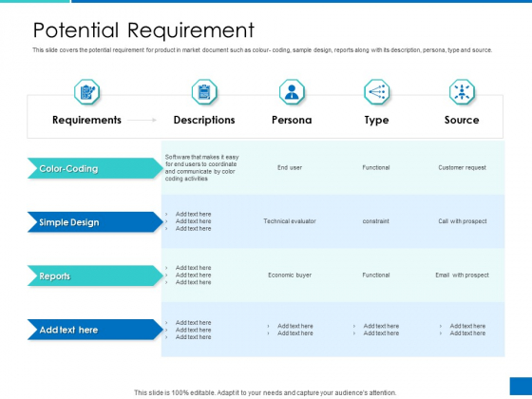Click the last row's Source bullet placeholders
The height and width of the screenshot is (399, 532).
[x=463, y=330]
